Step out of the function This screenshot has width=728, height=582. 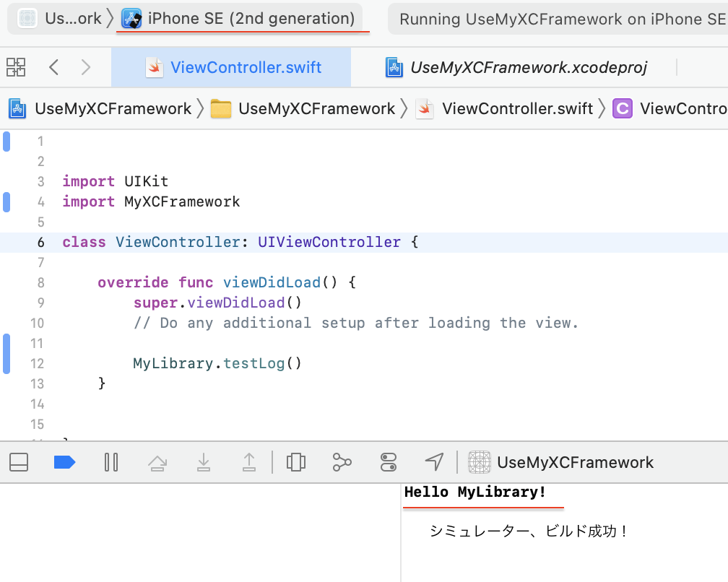(x=249, y=462)
